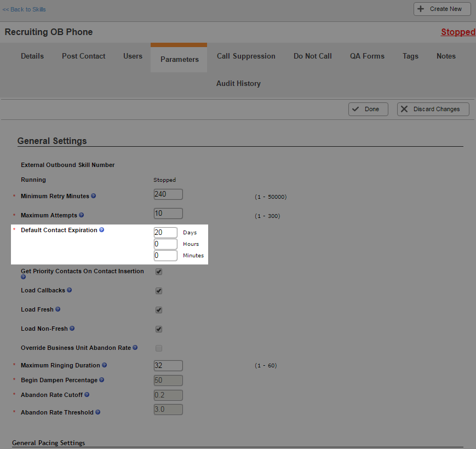Go to the Do Not Call tab
476x449 pixels.
click(312, 56)
